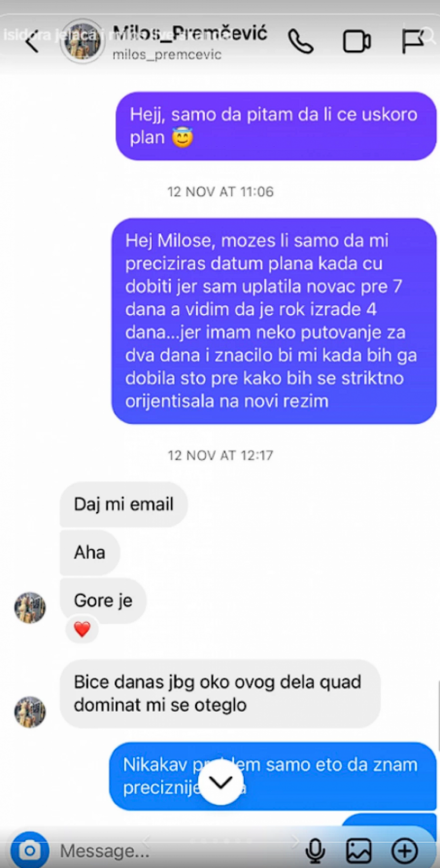Screen dimensions: 440x868
Task: Tap the plus icon for more options
Action: point(405,851)
